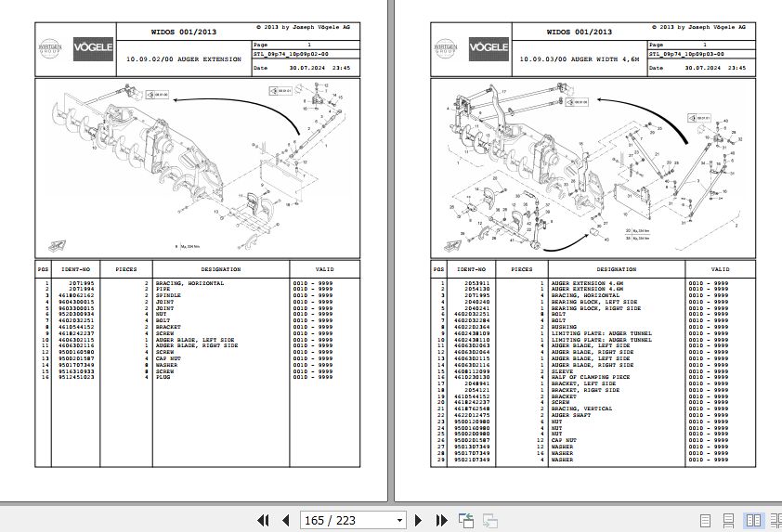
Task: Click the 'PIPE' row on the left page
Action: pyautogui.click(x=198, y=289)
